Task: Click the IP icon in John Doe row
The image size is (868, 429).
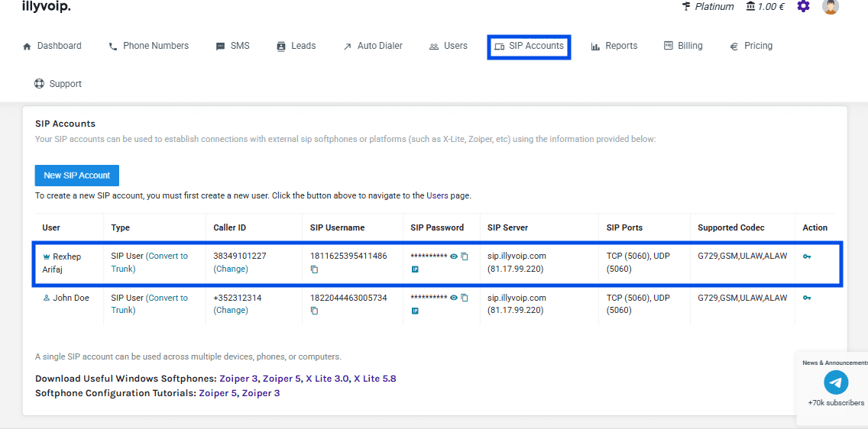Action: coord(415,311)
